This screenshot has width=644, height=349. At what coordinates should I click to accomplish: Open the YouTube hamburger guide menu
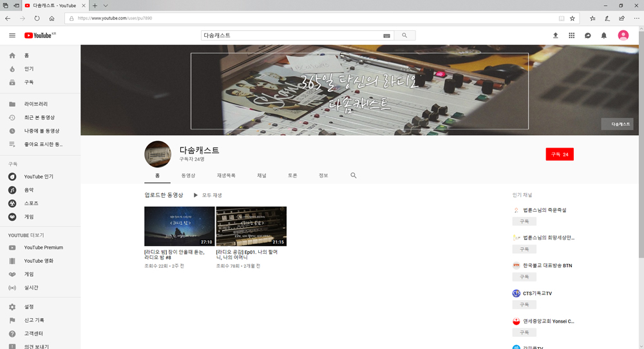[12, 35]
